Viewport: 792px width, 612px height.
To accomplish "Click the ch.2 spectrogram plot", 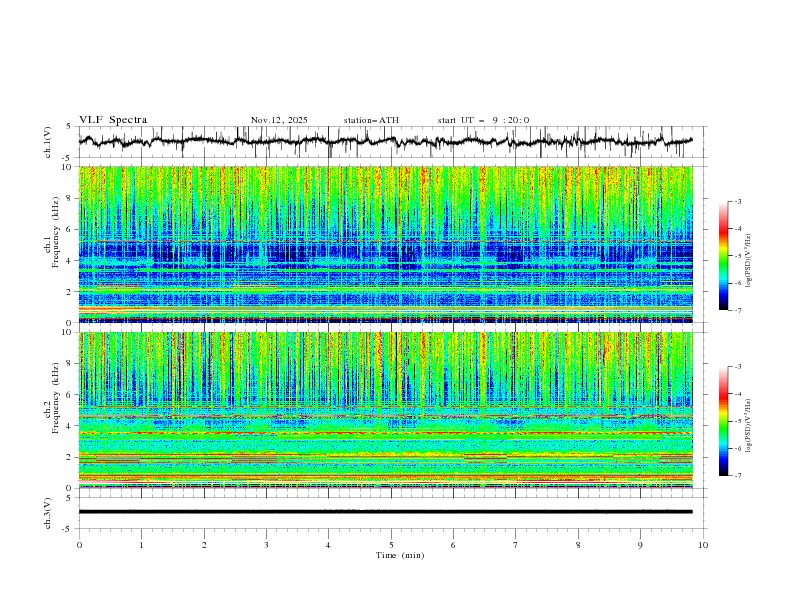I will tap(386, 410).
